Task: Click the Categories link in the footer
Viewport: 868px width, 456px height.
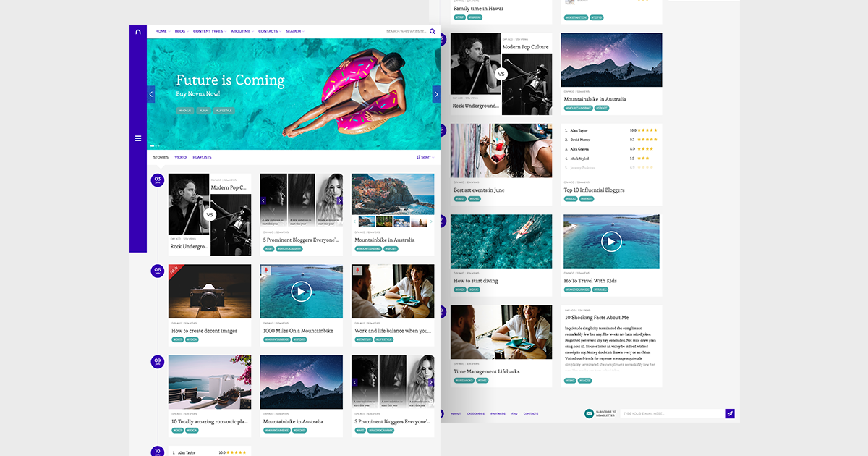Action: coord(476,413)
